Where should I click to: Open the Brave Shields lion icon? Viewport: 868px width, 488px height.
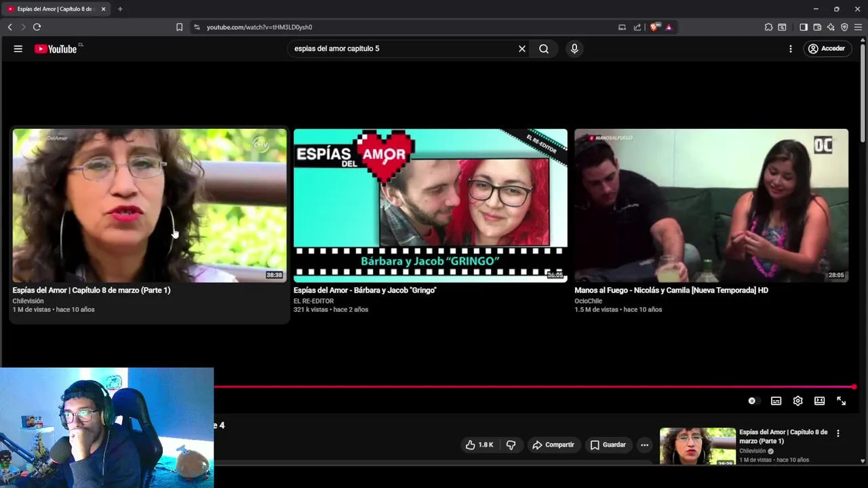coord(654,27)
